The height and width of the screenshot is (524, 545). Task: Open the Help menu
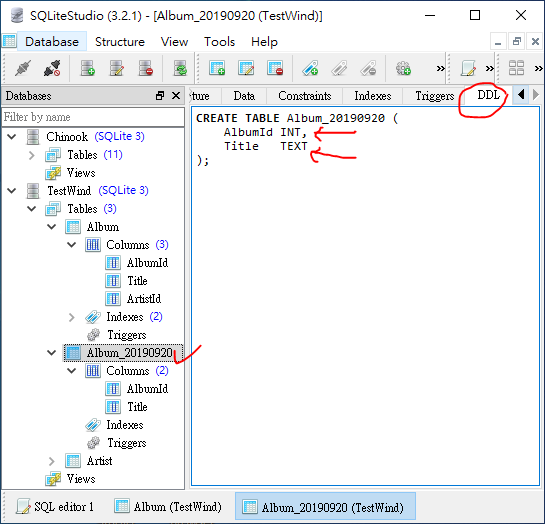264,42
